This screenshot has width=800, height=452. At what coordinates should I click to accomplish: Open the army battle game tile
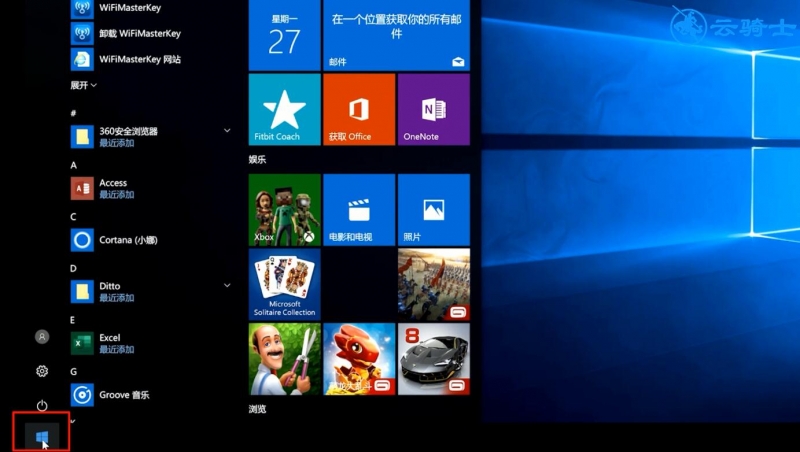click(434, 285)
